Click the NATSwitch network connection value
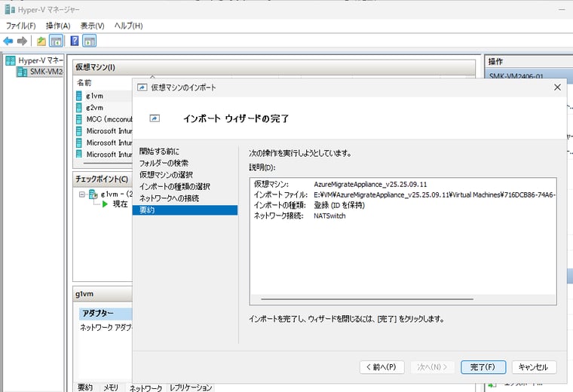 pos(329,216)
